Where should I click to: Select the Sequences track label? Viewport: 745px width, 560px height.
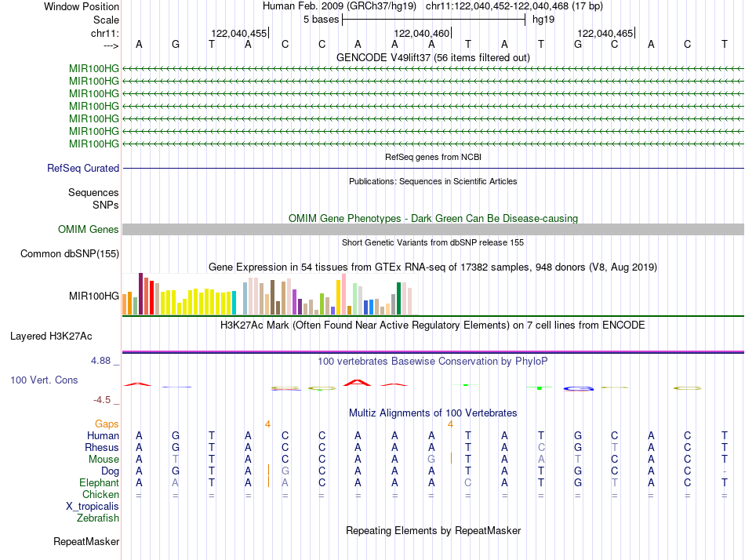[x=93, y=192]
